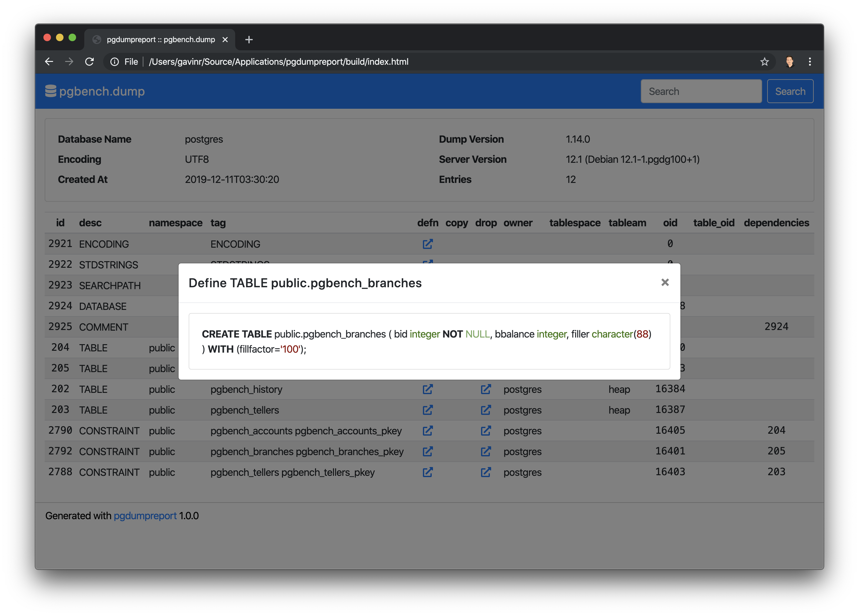This screenshot has width=859, height=616.
Task: Open drop statement icon for pgbench_history
Action: click(x=485, y=389)
